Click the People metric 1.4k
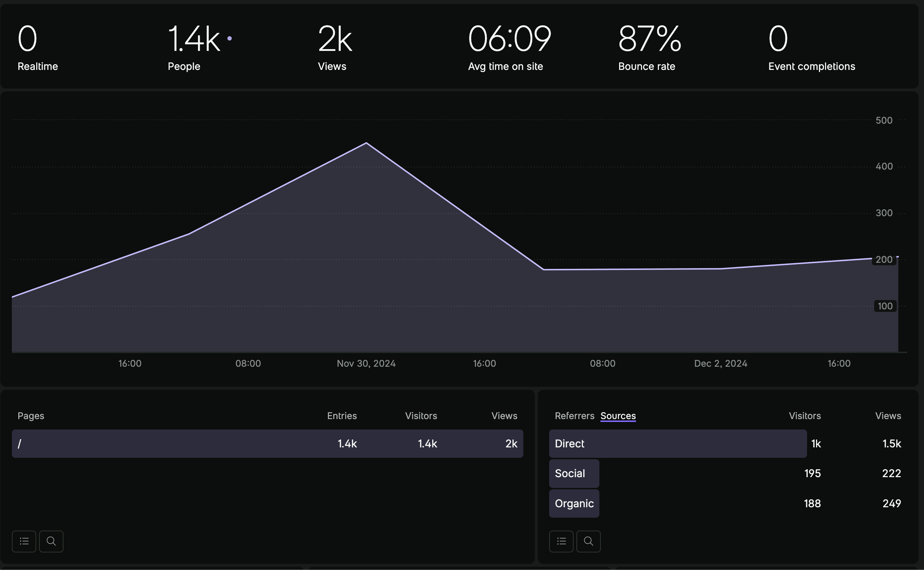Screen dimensions: 924x570 click(194, 39)
